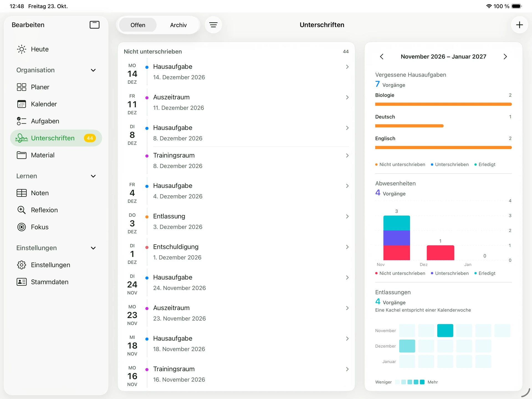The height and width of the screenshot is (399, 532).
Task: Tap the dark teal November week tile
Action: (x=445, y=331)
